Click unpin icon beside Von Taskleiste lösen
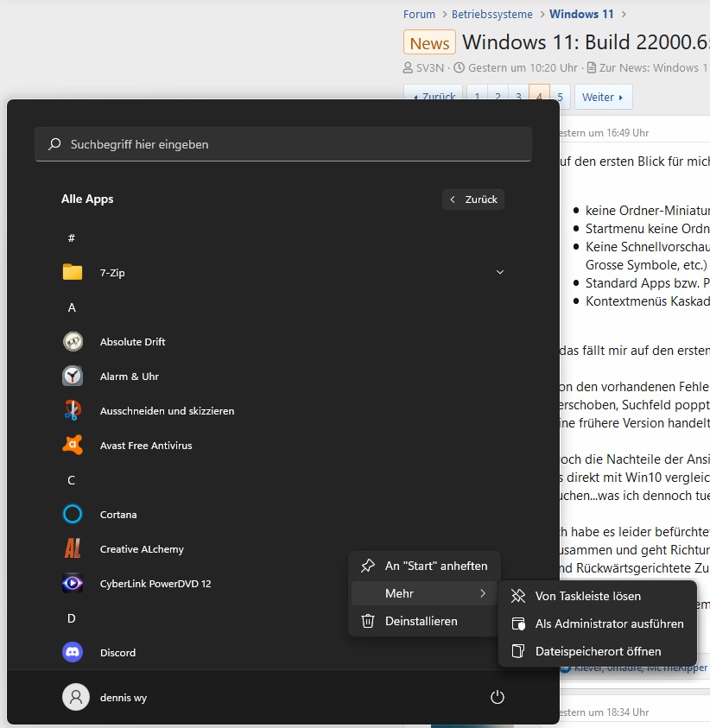The image size is (710, 728). click(x=518, y=596)
